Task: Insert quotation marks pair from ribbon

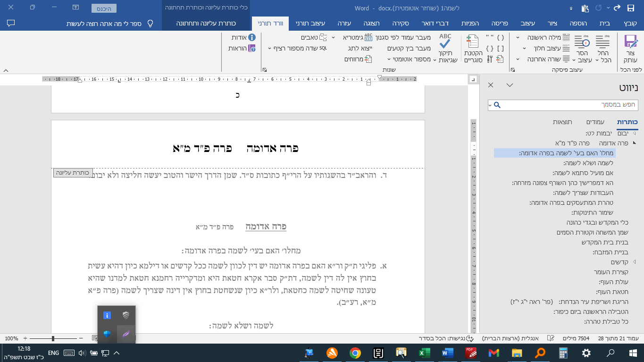Action: point(489,37)
